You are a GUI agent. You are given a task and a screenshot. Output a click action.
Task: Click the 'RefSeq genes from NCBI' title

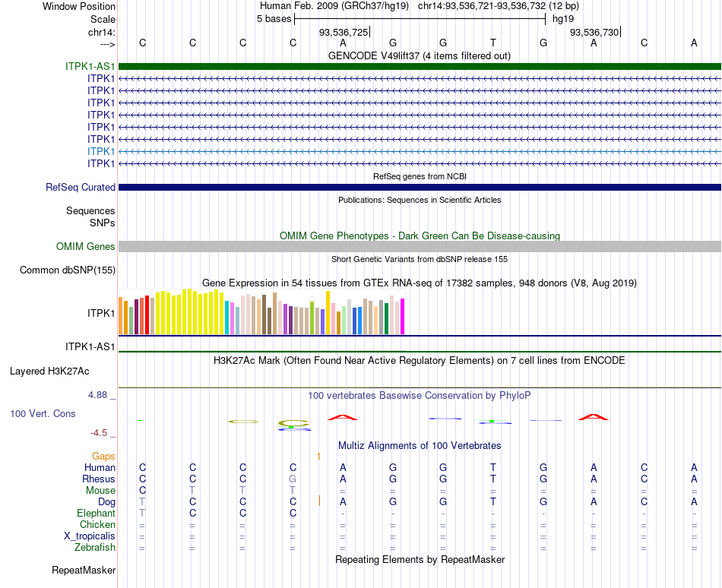point(420,176)
